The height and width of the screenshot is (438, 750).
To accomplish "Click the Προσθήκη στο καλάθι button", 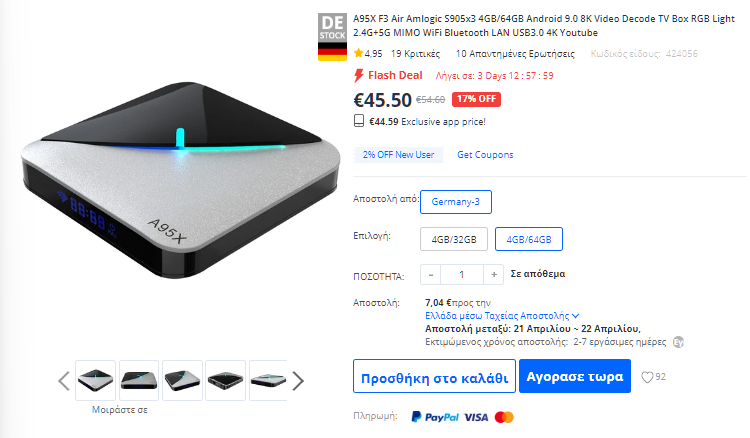I will (x=434, y=376).
